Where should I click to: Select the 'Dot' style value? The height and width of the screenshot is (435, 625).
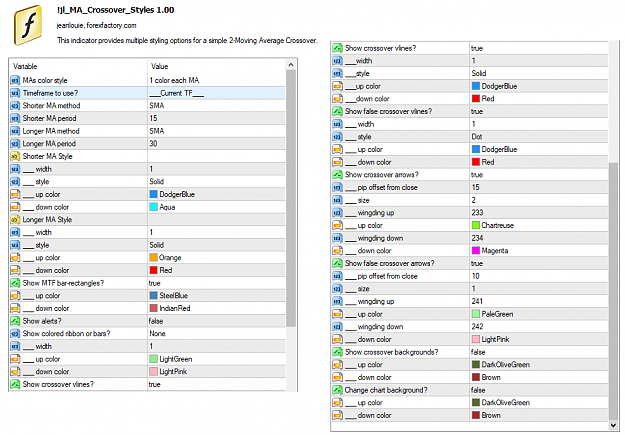(477, 137)
